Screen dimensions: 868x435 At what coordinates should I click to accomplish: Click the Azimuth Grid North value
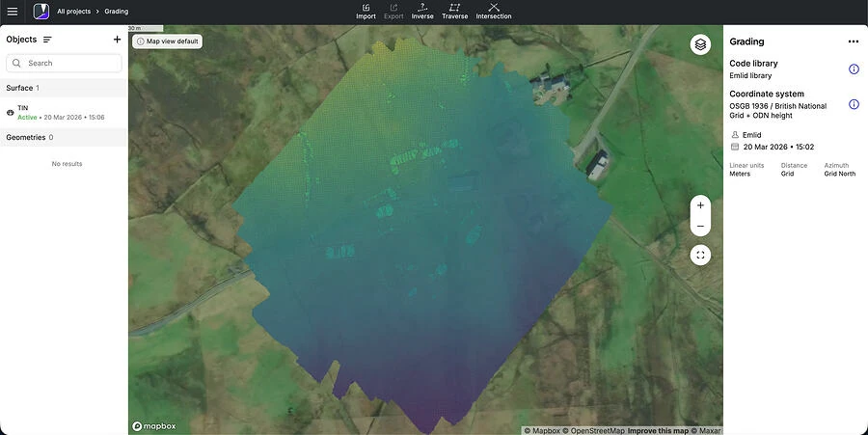(840, 174)
